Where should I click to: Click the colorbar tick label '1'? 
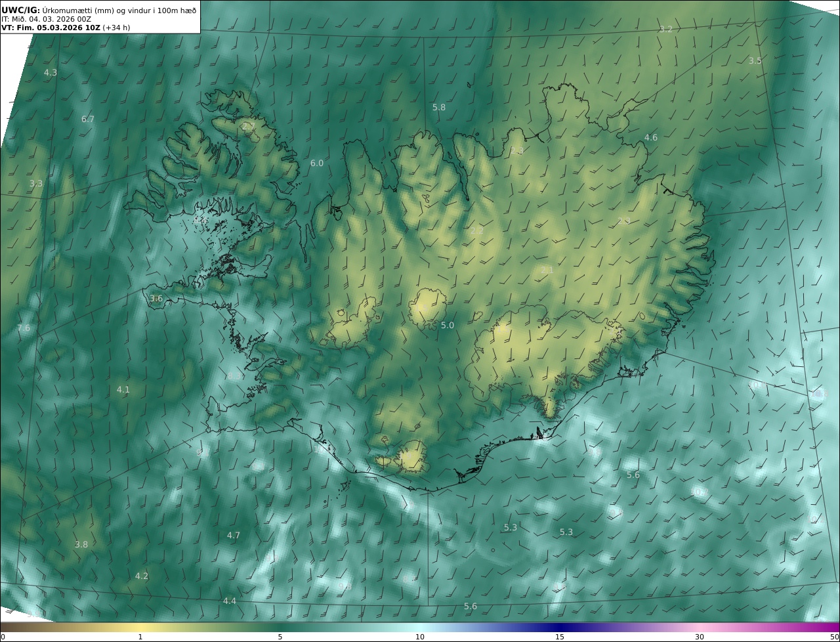tap(140, 637)
